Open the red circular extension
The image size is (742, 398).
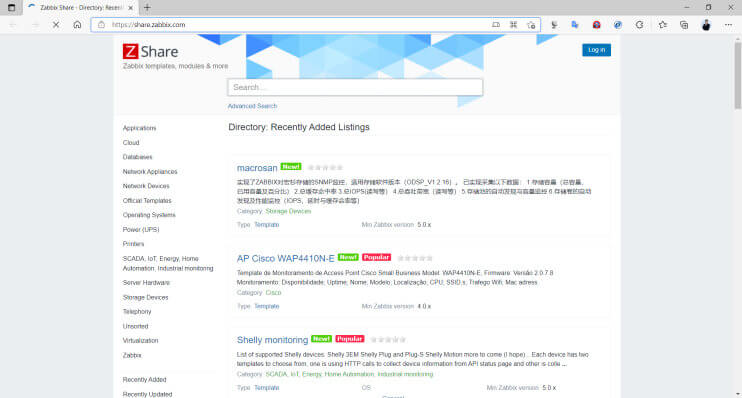click(596, 25)
